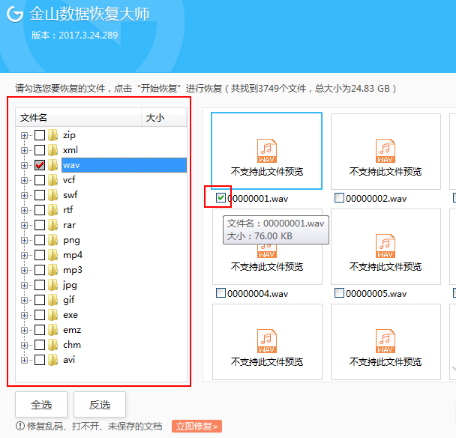Click the swf folder icon
This screenshot has height=438, width=456.
53,195
